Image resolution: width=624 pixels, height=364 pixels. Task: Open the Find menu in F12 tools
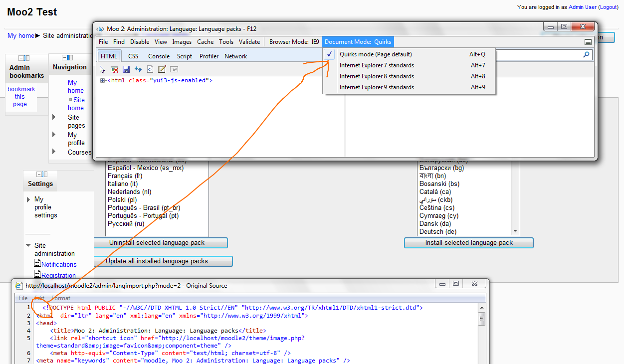tap(119, 42)
